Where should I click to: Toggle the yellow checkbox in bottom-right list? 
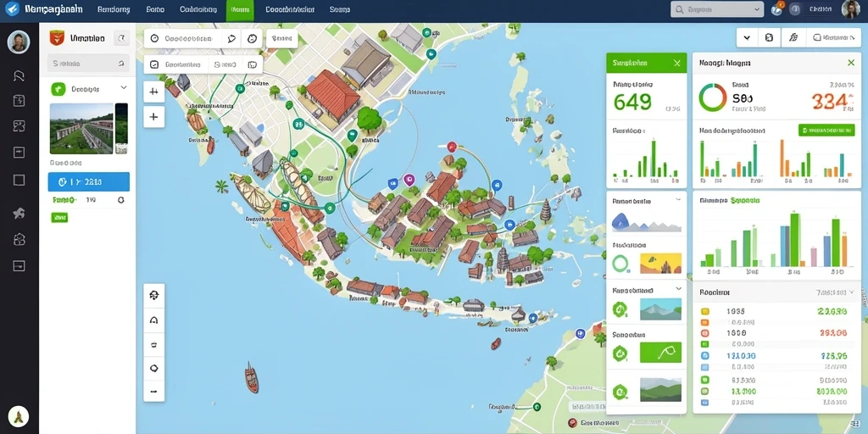pos(704,312)
